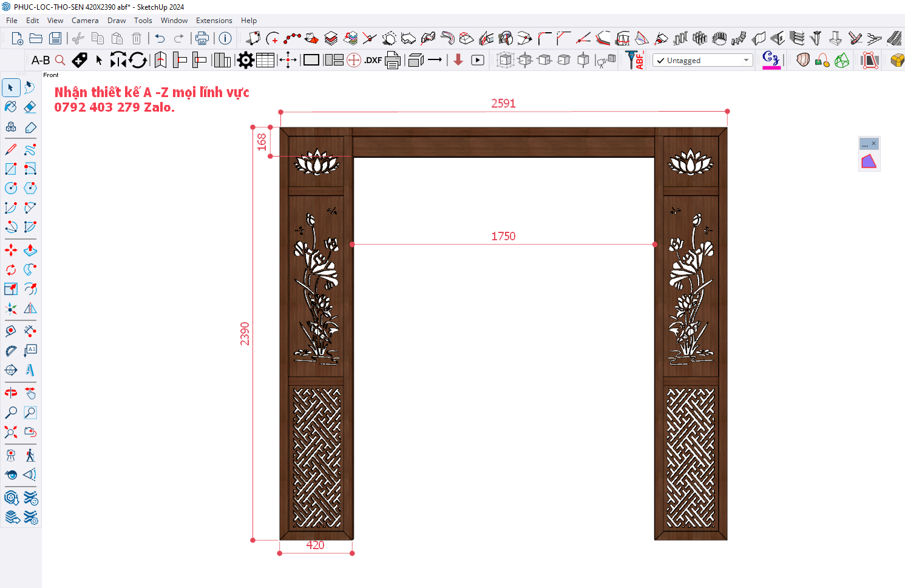Activate the Push/Pull tool
This screenshot has height=588, width=905.
click(30, 250)
